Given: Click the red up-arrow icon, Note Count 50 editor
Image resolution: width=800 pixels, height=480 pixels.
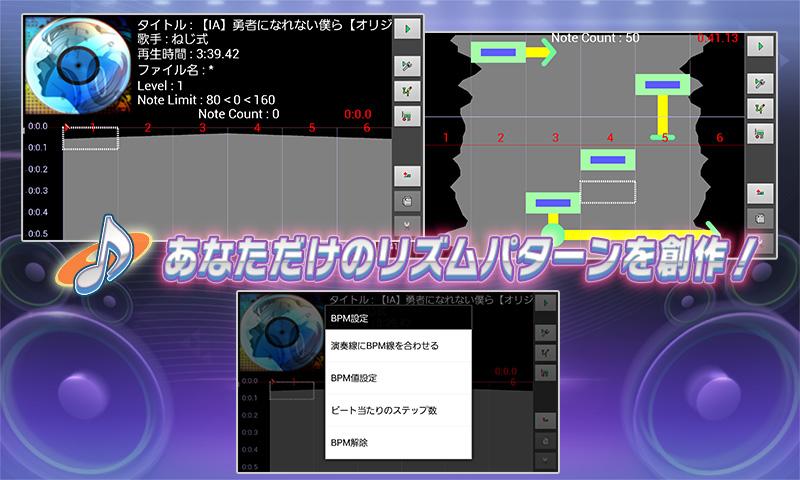Looking at the screenshot, I should [760, 193].
